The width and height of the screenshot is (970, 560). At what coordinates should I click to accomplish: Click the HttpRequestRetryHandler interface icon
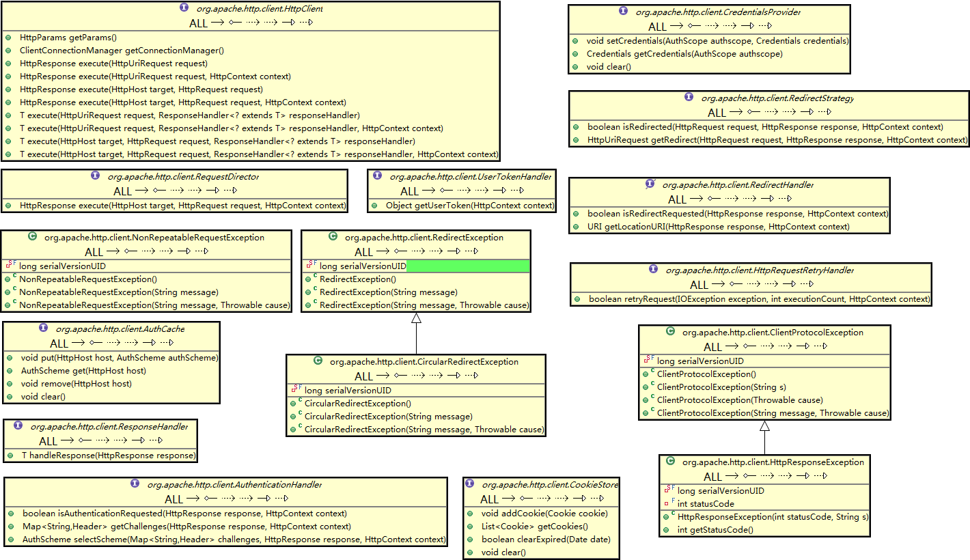pyautogui.click(x=653, y=270)
